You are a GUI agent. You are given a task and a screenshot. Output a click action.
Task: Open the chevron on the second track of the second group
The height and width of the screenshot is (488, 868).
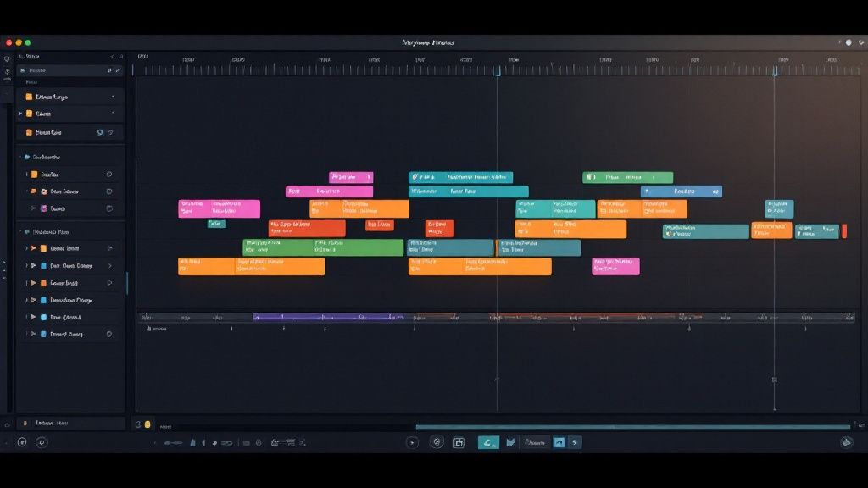click(x=109, y=265)
